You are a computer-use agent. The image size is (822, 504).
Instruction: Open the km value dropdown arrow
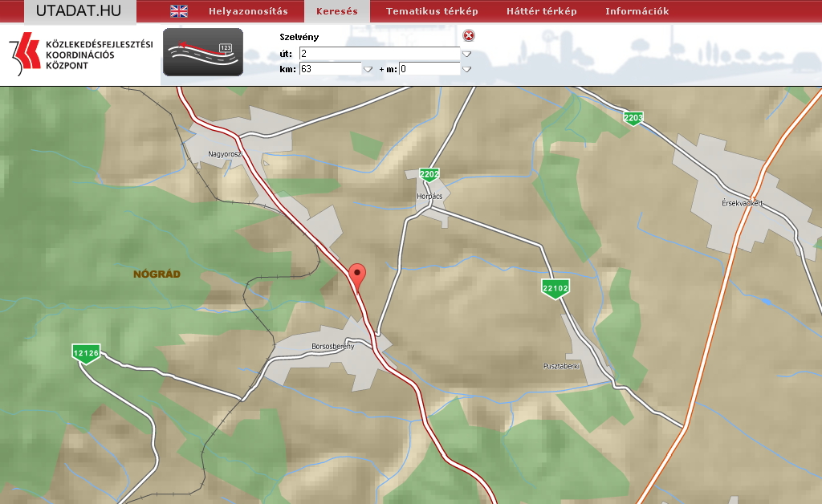[368, 69]
